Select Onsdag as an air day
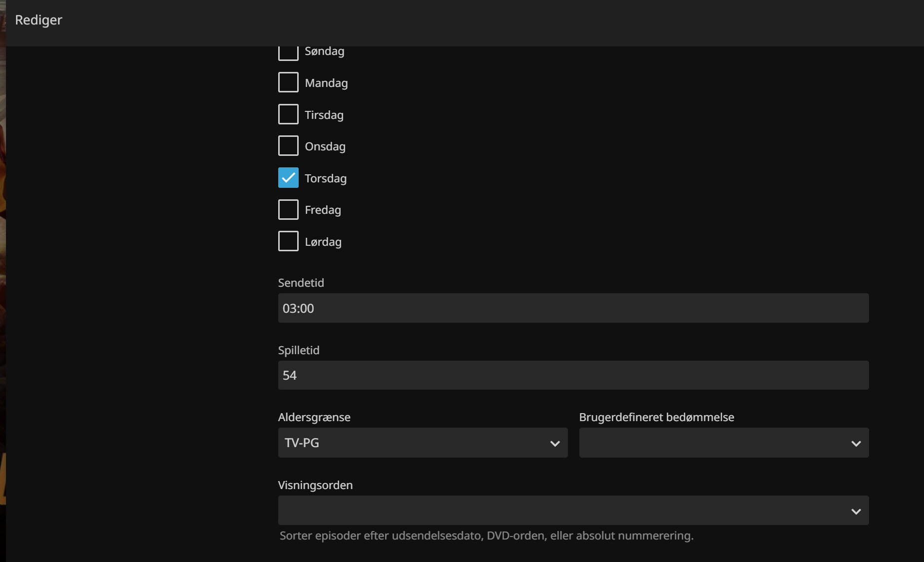Image resolution: width=924 pixels, height=562 pixels. coord(288,146)
